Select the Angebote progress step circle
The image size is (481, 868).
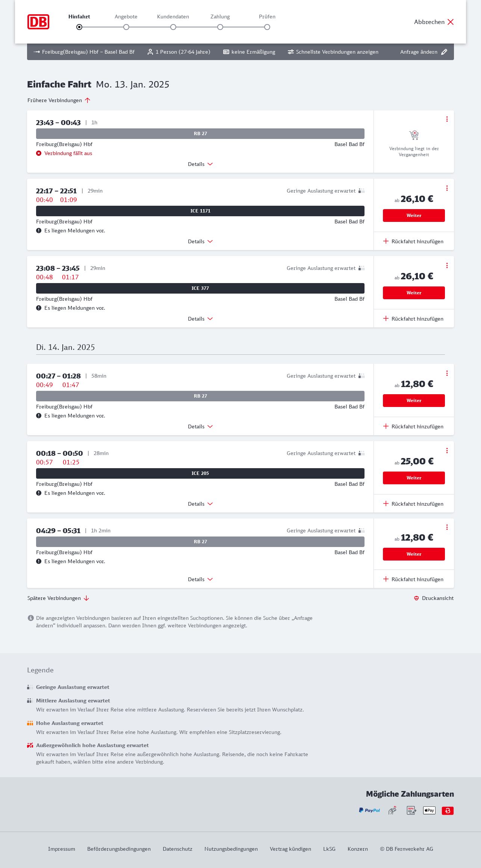126,27
